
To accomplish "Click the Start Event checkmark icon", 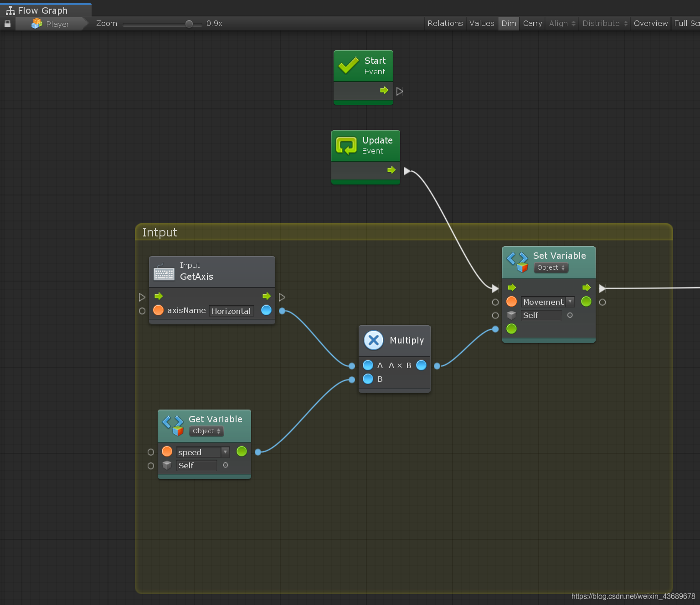I will coord(349,66).
